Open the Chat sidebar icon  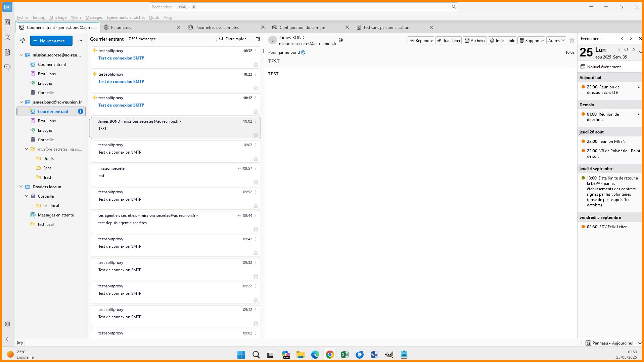tap(7, 68)
